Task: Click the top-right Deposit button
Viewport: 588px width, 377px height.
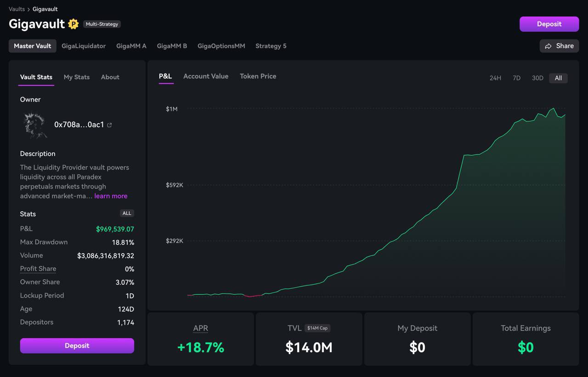Action: click(549, 24)
